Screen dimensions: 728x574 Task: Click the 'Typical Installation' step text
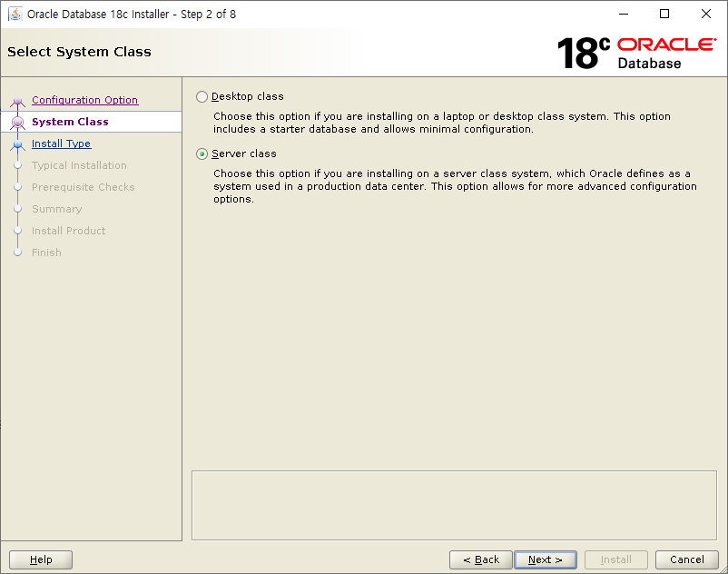79,165
